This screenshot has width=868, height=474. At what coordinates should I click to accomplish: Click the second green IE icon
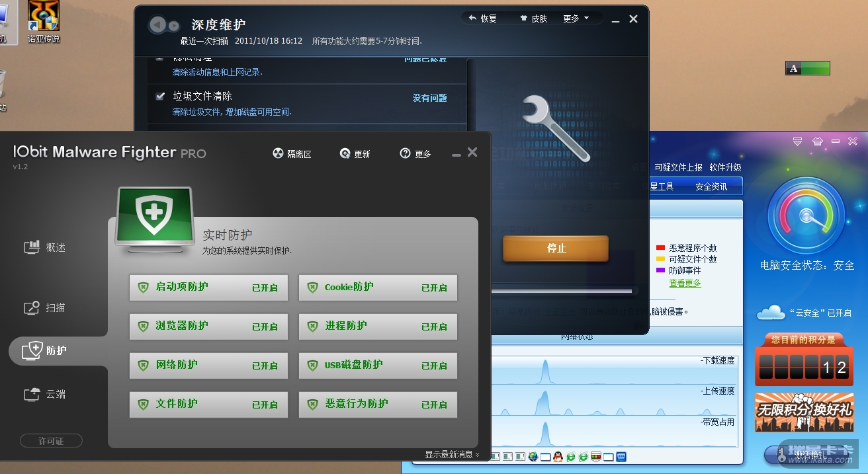click(583, 457)
